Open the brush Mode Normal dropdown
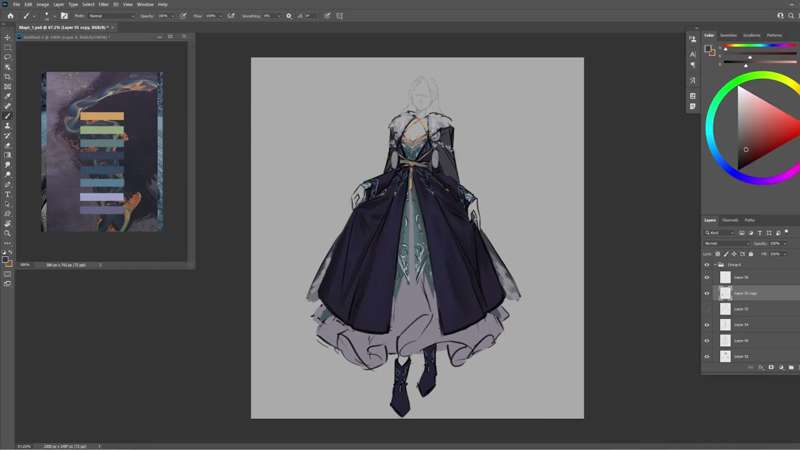The width and height of the screenshot is (800, 450). coord(112,16)
